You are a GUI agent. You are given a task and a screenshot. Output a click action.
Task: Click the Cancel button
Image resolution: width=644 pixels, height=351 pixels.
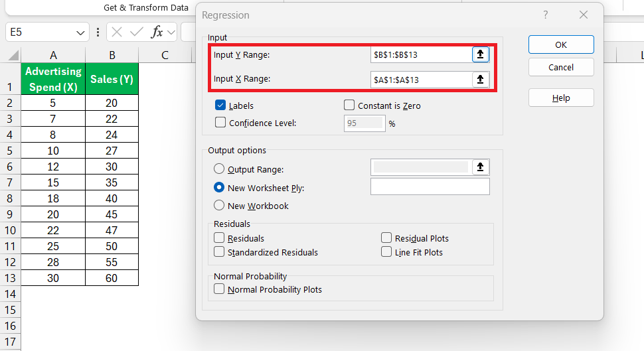[561, 67]
